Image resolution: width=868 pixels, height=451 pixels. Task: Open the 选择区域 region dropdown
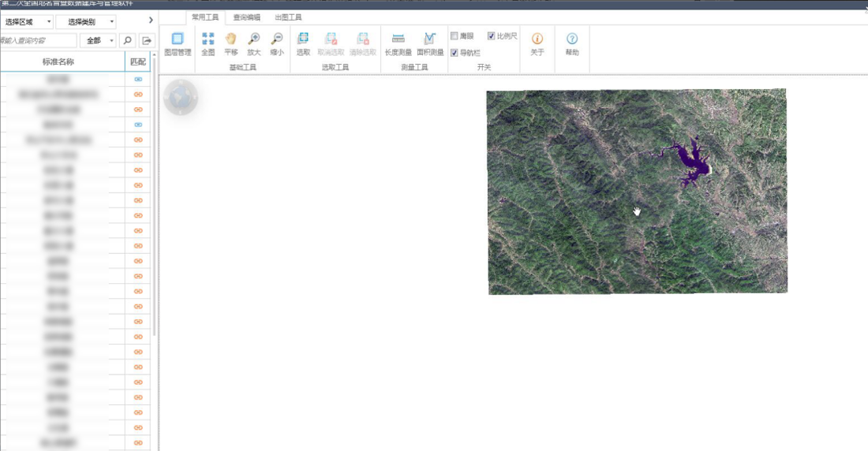(x=27, y=22)
